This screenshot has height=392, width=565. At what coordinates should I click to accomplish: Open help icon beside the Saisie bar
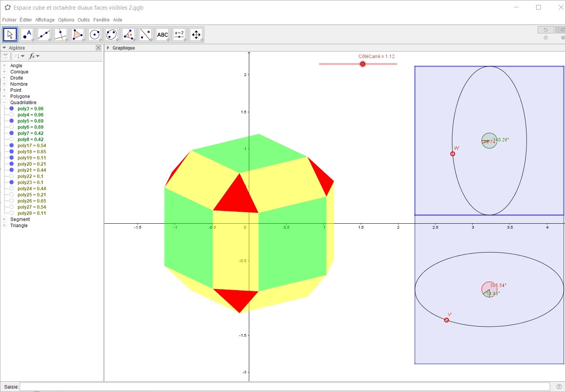coord(559,387)
